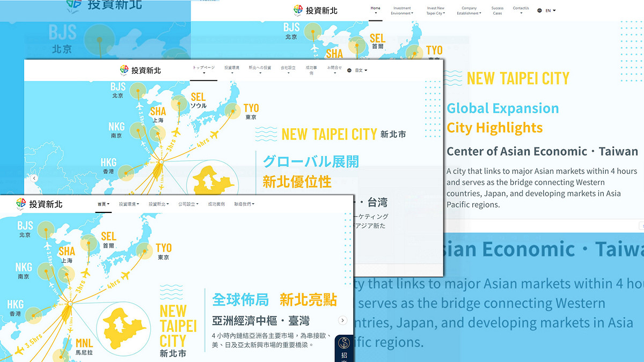Expand 新北への投資 menu in Japanese window

pyautogui.click(x=260, y=70)
